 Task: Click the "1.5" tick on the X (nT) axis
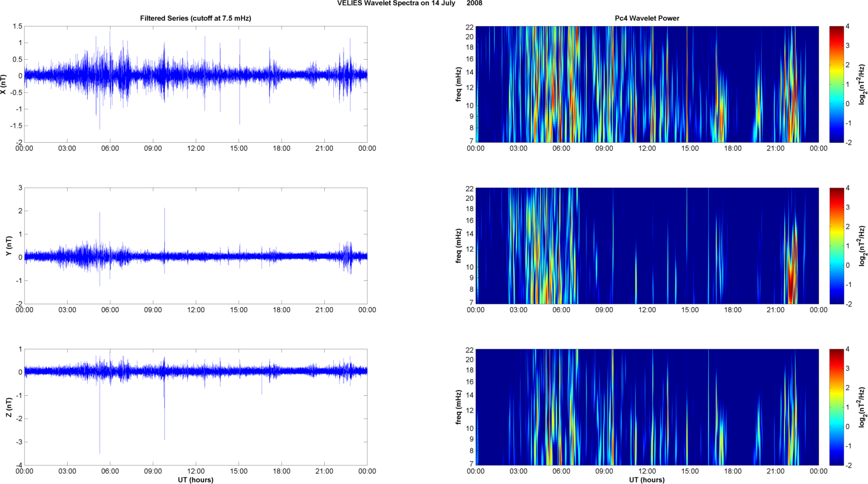point(17,26)
